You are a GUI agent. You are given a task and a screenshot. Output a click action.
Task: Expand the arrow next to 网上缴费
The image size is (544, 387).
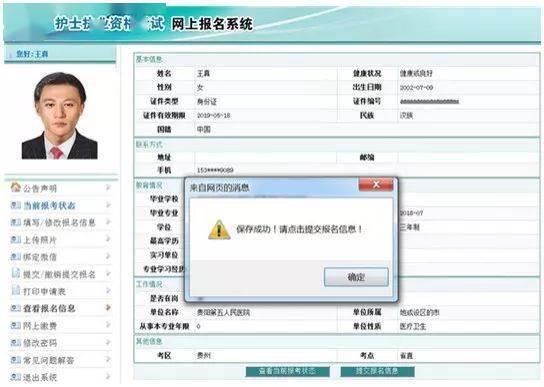[x=108, y=325]
